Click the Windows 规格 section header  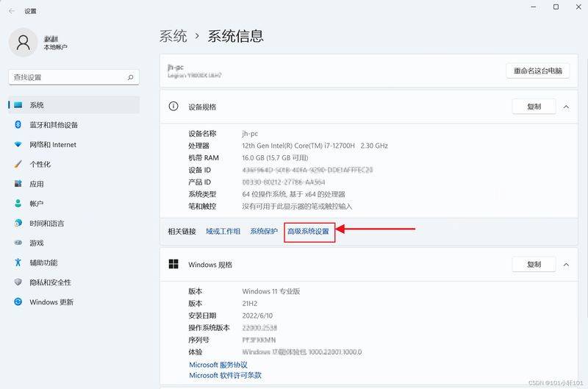tap(369, 265)
